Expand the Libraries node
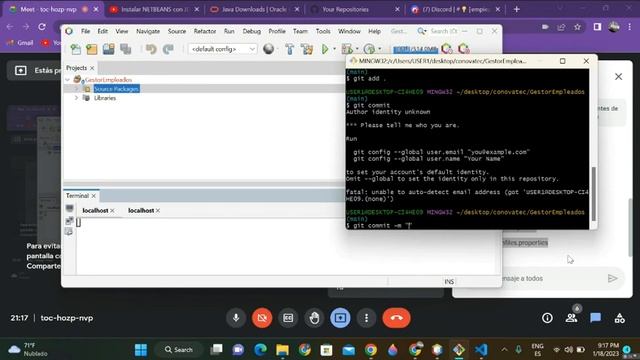 [76, 98]
